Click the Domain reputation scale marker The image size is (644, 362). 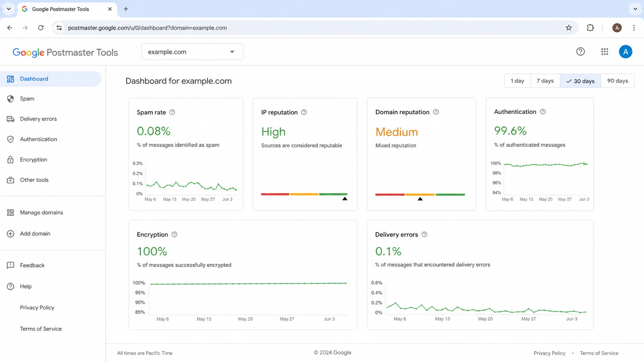pyautogui.click(x=420, y=199)
